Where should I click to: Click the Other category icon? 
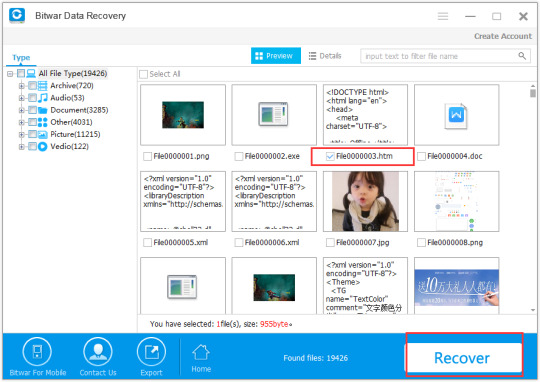[x=42, y=122]
